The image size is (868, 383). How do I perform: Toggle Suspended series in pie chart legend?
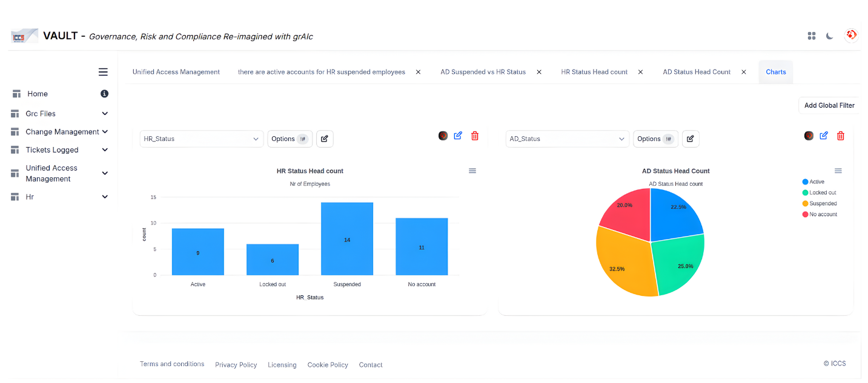tap(823, 203)
